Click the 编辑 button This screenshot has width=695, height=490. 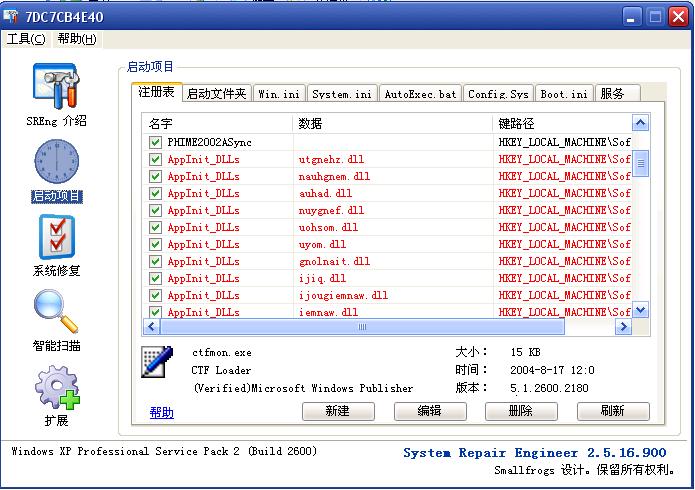click(x=430, y=411)
